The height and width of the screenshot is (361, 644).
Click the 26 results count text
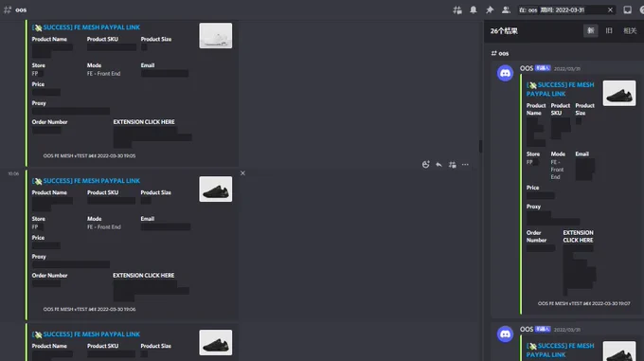coord(504,31)
